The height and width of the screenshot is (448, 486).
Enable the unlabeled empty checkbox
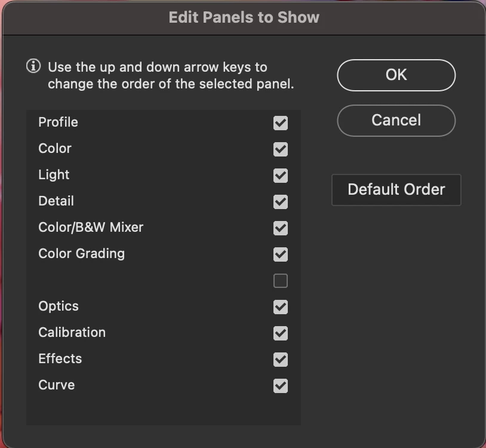pyautogui.click(x=280, y=281)
